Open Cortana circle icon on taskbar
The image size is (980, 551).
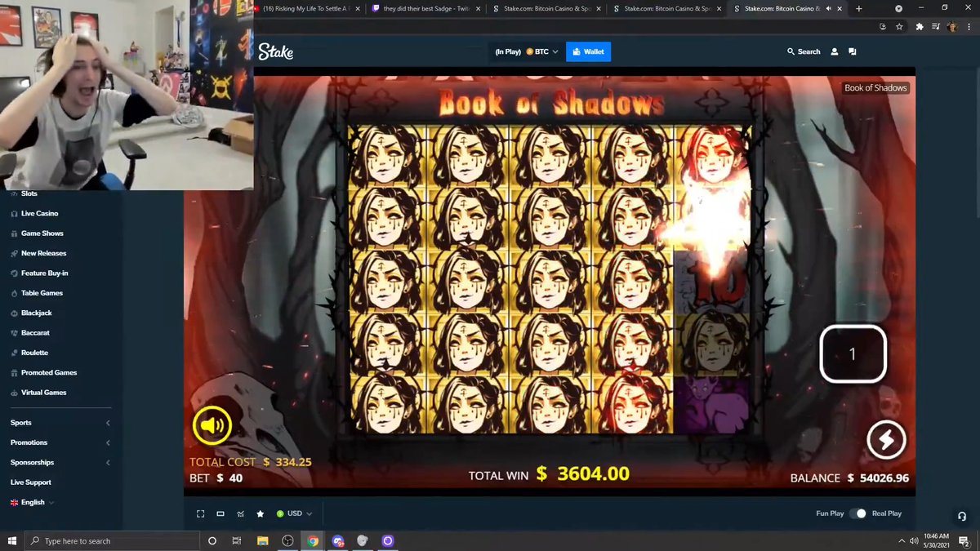click(x=212, y=540)
